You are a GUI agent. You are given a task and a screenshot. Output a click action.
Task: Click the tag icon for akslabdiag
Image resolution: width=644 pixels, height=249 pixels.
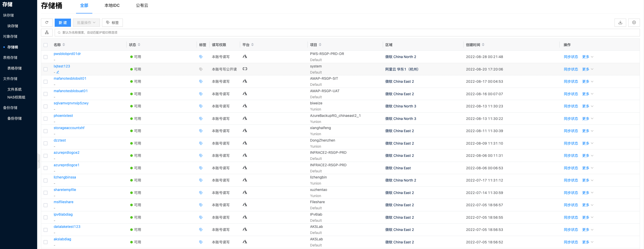[x=201, y=242]
